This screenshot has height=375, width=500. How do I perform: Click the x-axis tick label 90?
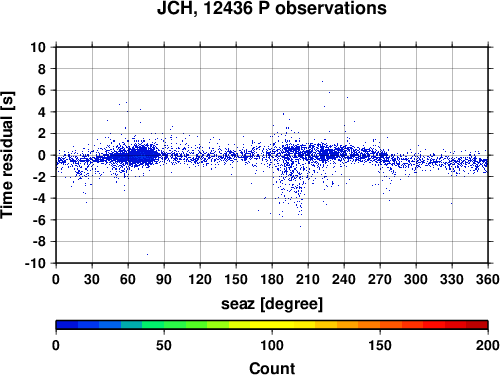coord(164,279)
